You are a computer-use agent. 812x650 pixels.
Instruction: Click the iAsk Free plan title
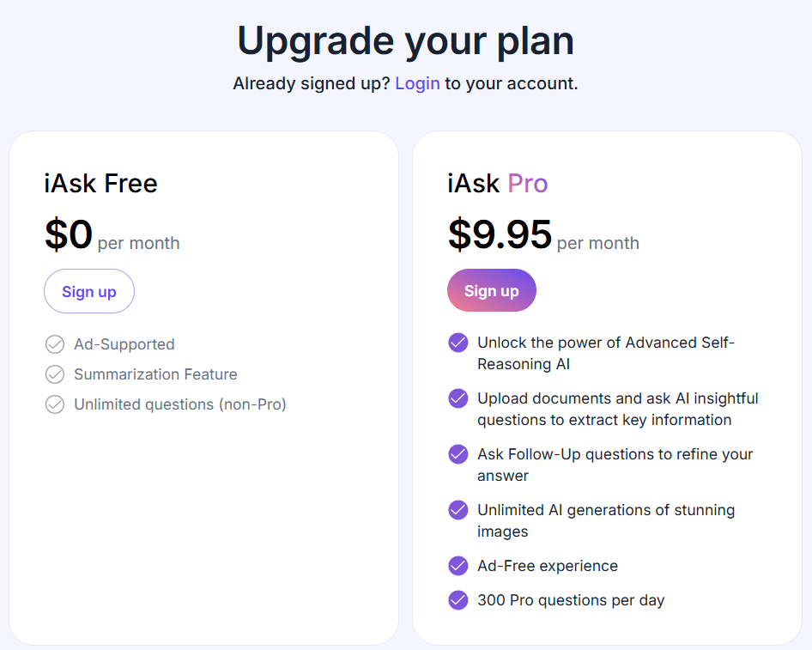(x=101, y=183)
